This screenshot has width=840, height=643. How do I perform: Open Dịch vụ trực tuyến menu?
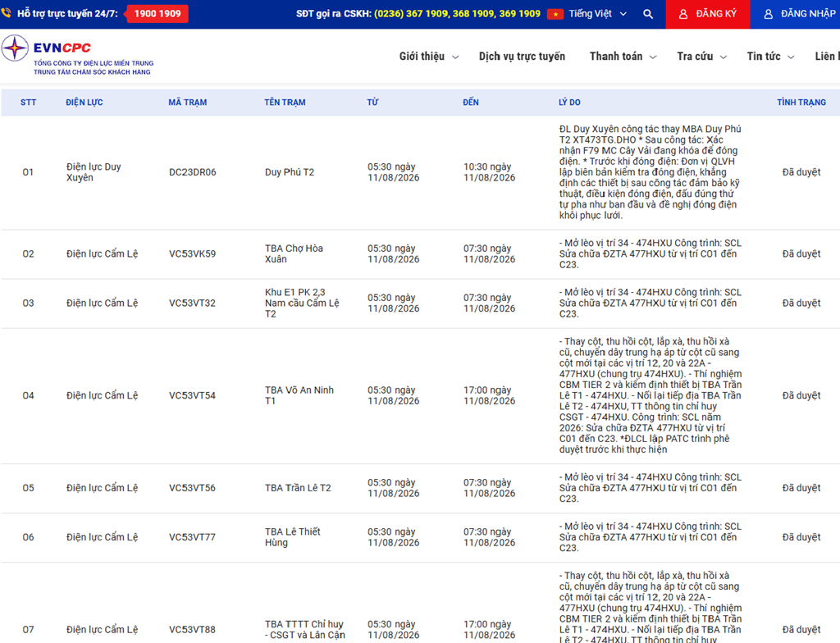[x=522, y=57]
